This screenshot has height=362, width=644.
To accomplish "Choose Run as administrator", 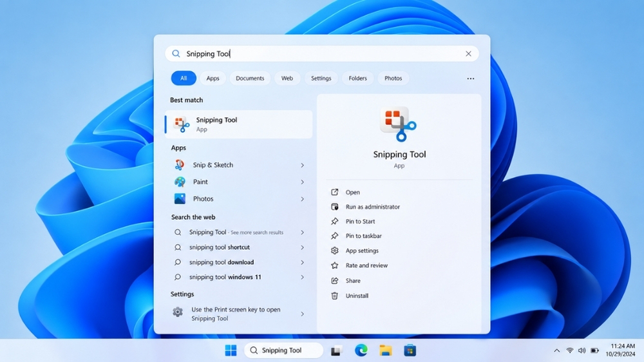I will [372, 207].
